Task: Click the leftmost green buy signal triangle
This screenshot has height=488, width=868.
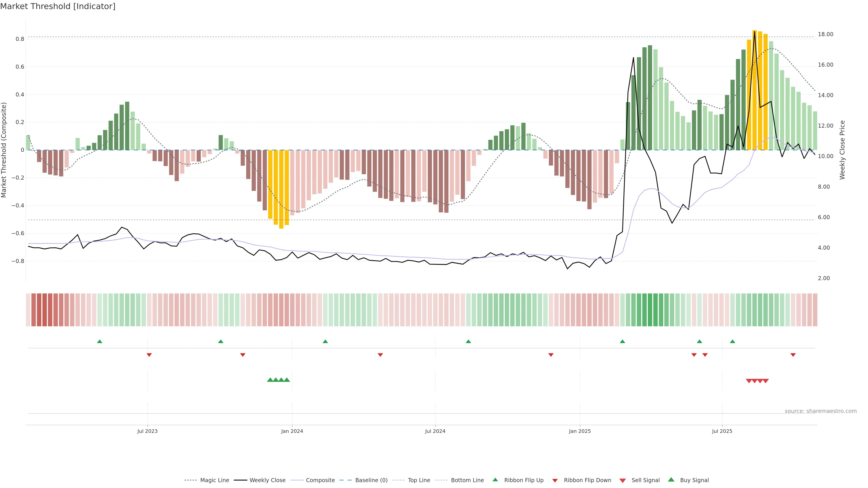Action: [x=270, y=380]
